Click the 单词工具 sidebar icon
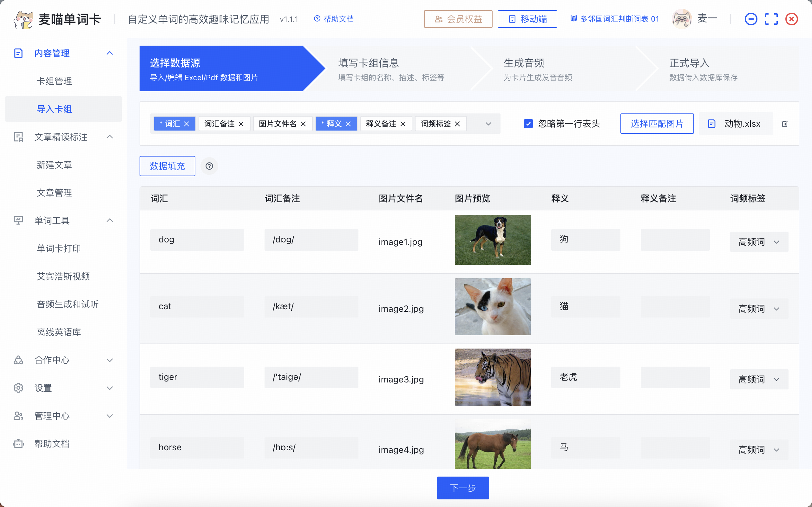 pyautogui.click(x=18, y=220)
